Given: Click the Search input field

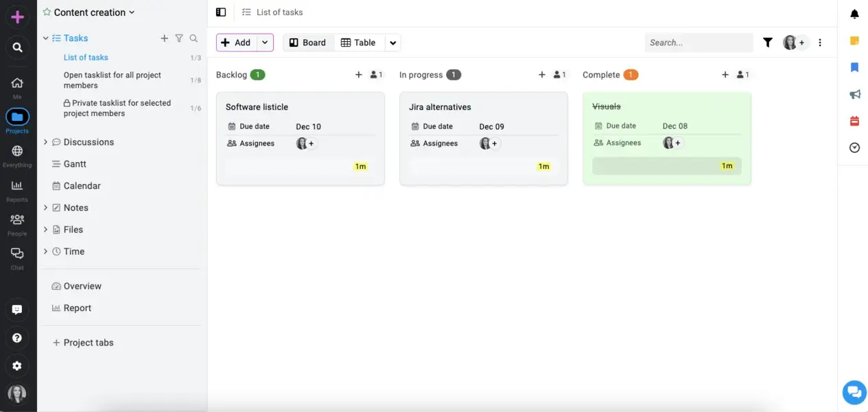Looking at the screenshot, I should tap(698, 43).
